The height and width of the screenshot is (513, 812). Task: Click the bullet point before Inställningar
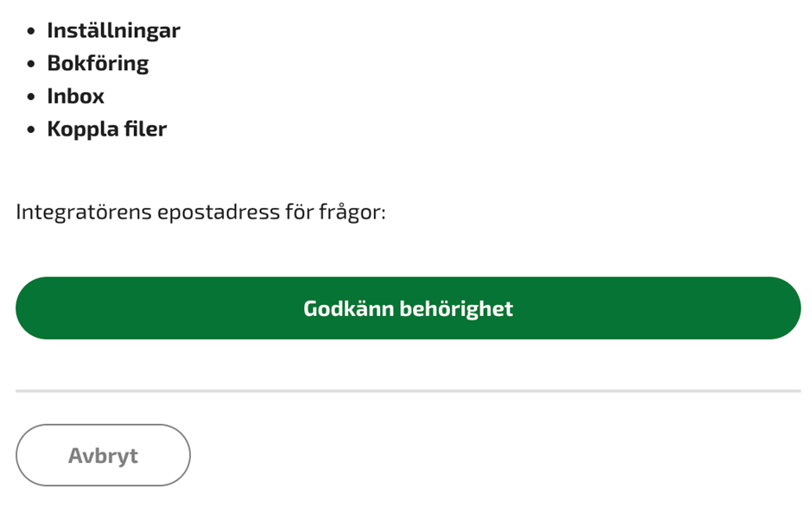(x=31, y=31)
